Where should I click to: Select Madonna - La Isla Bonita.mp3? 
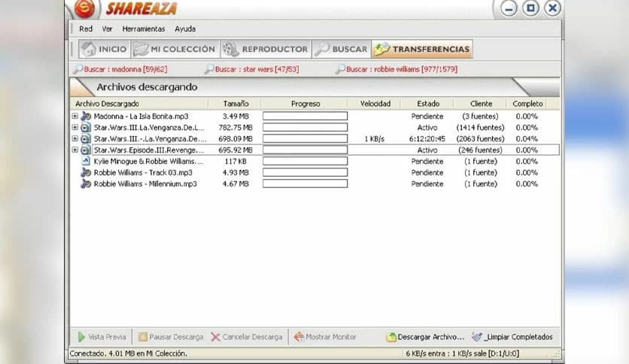click(x=141, y=117)
